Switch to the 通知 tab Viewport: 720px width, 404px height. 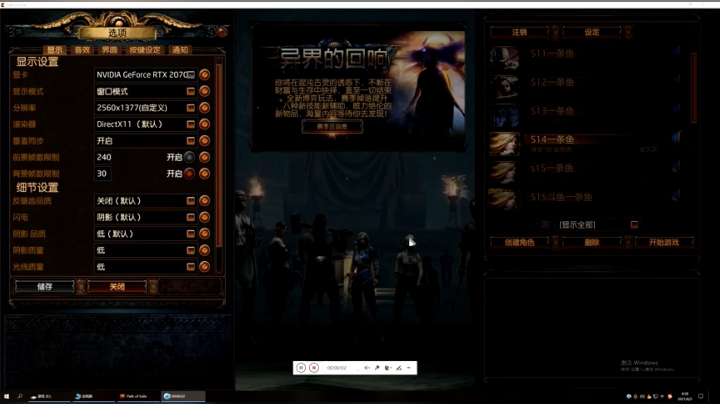coord(180,50)
